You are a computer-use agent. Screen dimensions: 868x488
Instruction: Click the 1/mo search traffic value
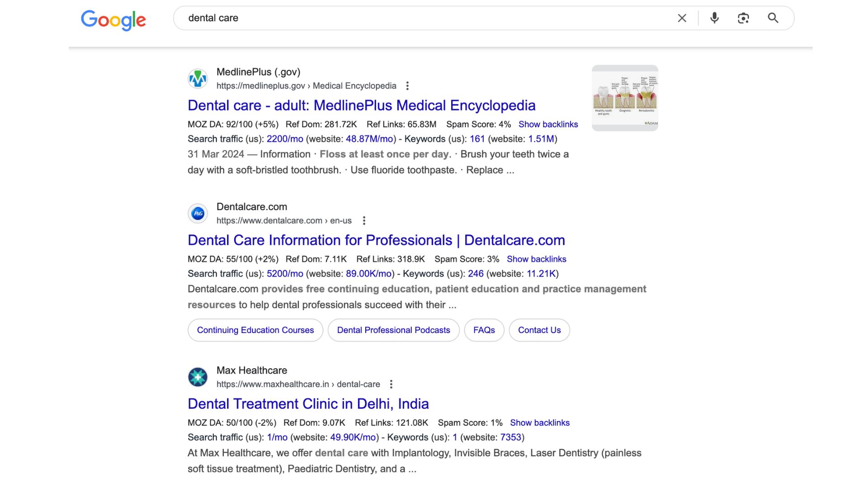[277, 437]
